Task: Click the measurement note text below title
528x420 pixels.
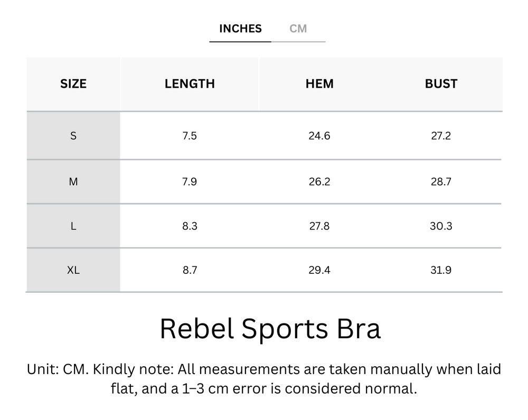Action: (264, 379)
